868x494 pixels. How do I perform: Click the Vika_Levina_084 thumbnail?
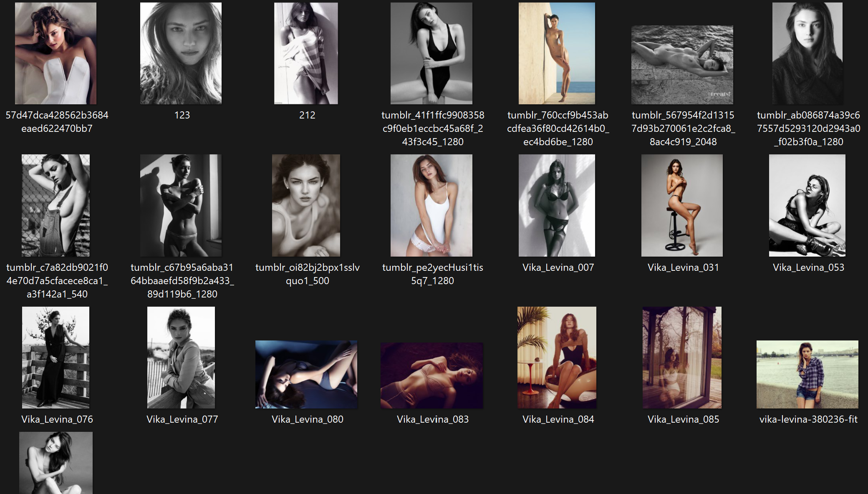pyautogui.click(x=557, y=358)
